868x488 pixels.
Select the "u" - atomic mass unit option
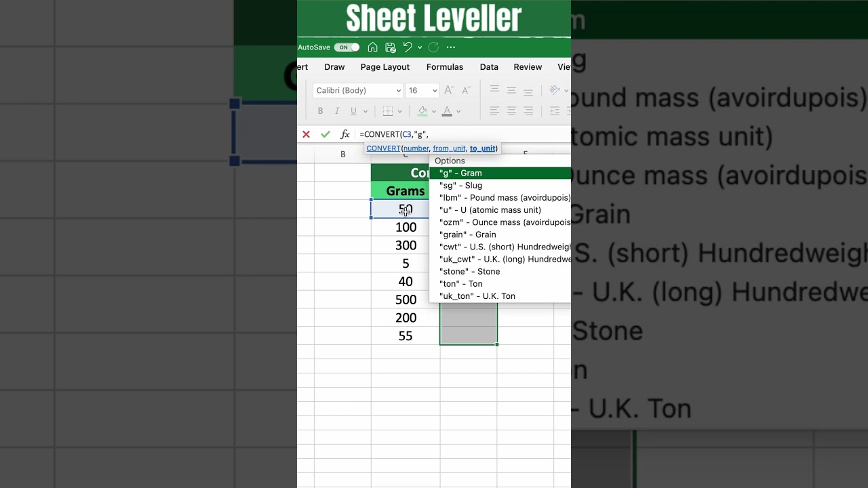[500, 209]
